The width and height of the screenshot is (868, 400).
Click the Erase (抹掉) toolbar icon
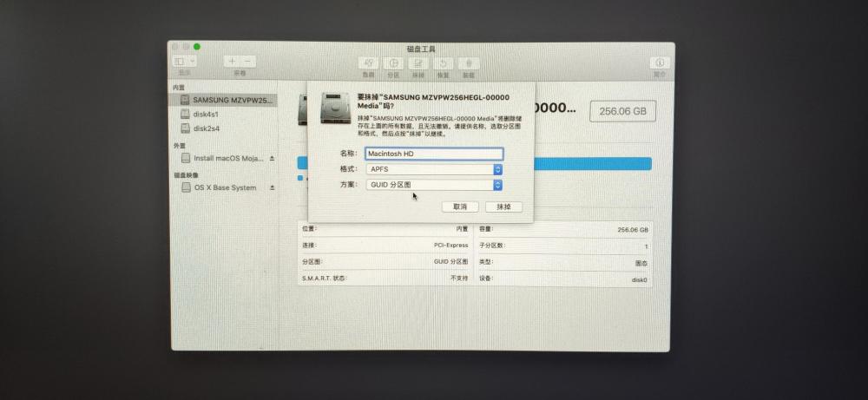(418, 63)
